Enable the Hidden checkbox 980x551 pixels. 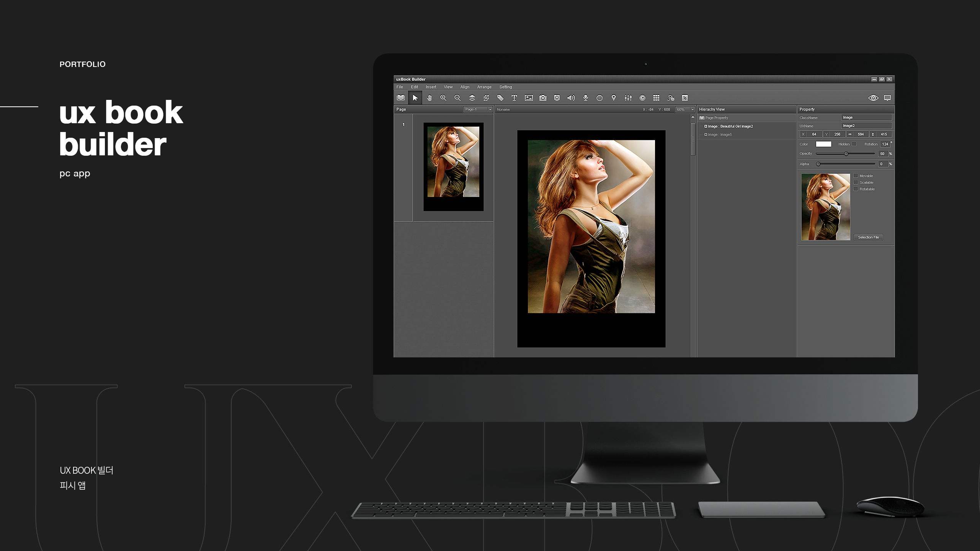coord(854,144)
